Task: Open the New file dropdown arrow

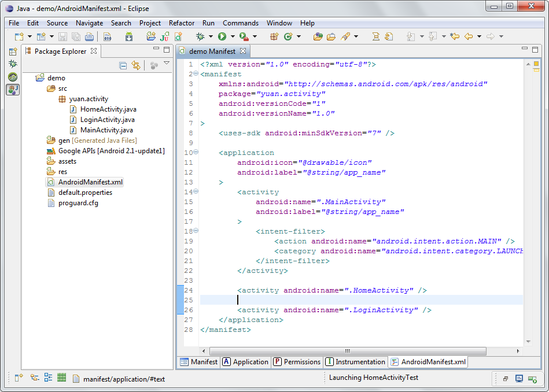Action: (30, 36)
